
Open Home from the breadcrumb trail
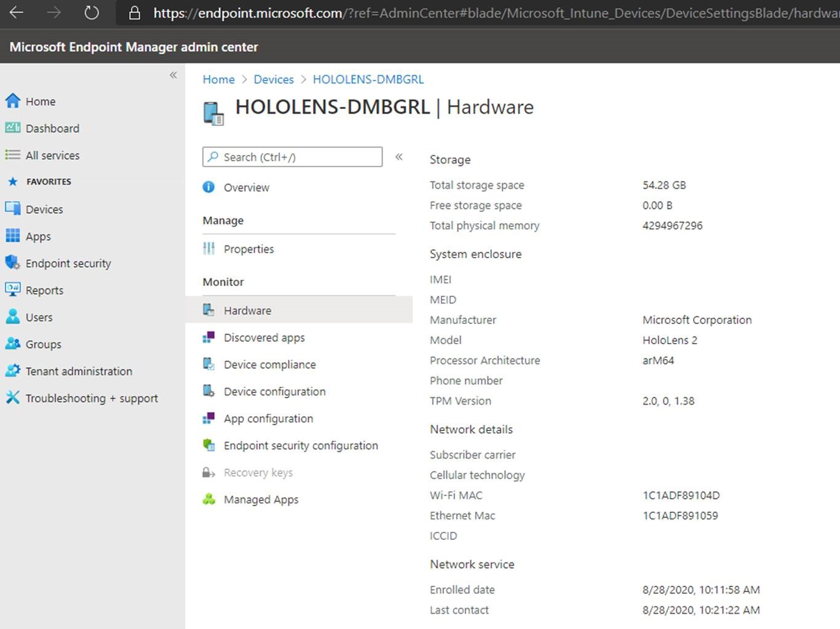click(218, 79)
